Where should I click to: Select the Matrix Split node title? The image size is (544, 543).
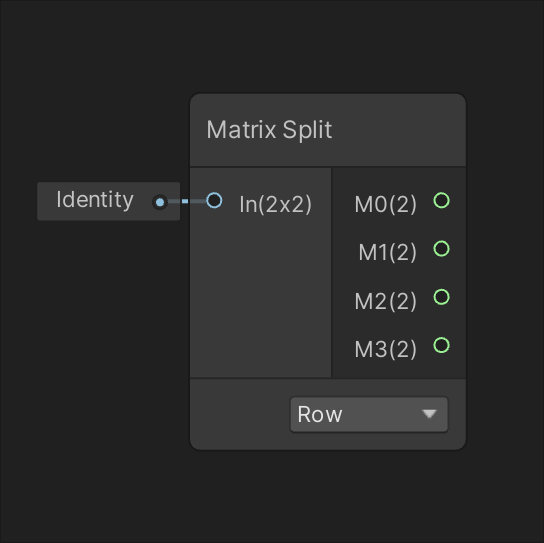[269, 130]
